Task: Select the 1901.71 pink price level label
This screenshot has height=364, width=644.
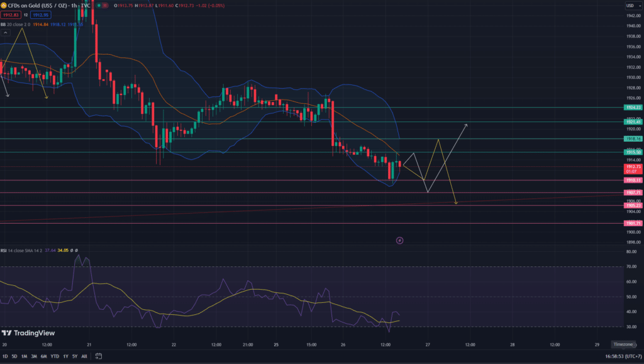Action: pos(633,224)
